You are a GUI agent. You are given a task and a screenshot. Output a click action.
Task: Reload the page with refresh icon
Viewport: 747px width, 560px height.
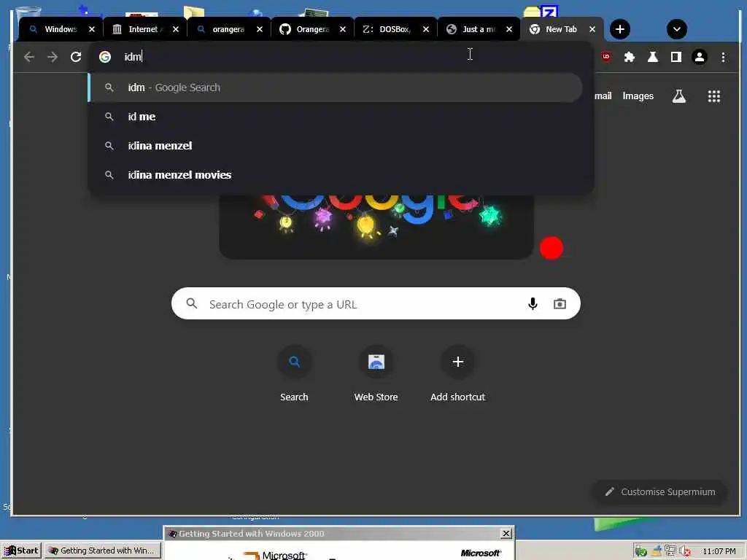coord(76,57)
